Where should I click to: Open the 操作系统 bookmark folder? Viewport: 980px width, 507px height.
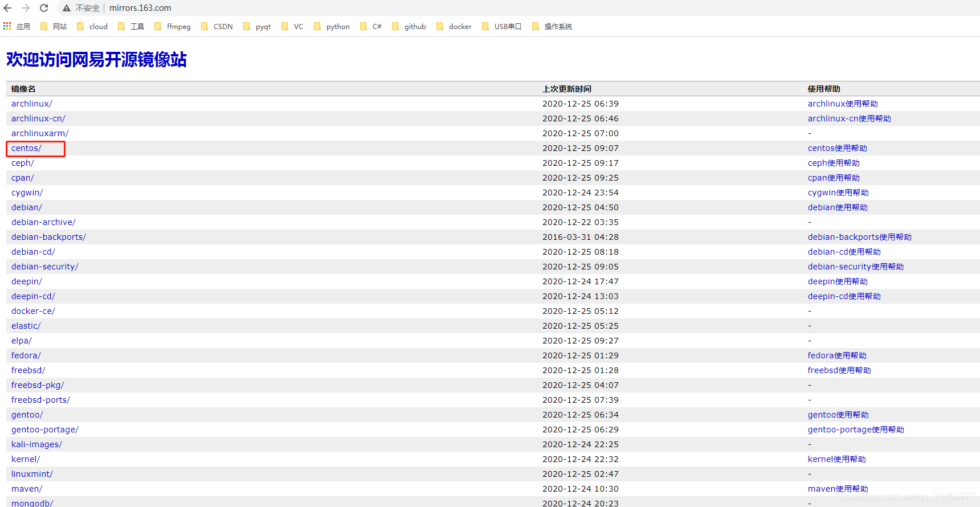pos(552,26)
